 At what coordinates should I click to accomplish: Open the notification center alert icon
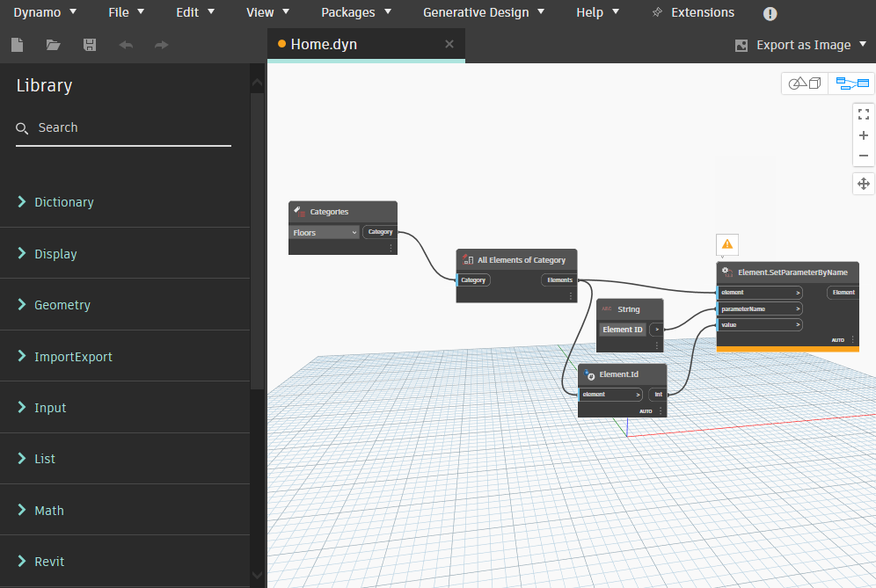[x=770, y=13]
